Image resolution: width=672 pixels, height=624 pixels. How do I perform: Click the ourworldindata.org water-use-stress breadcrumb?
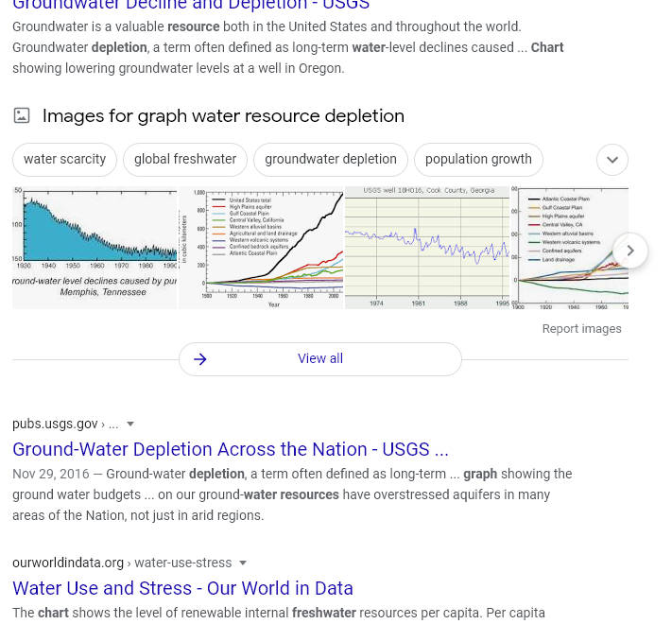pyautogui.click(x=122, y=563)
